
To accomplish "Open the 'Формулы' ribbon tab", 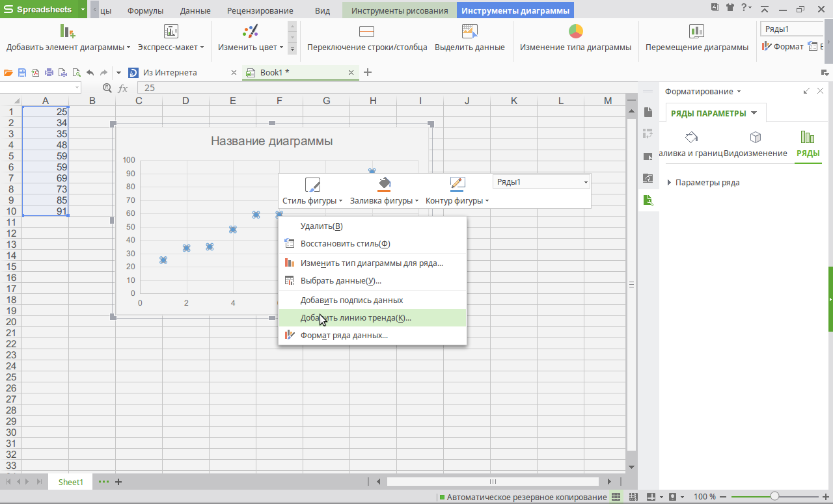I will coord(145,11).
